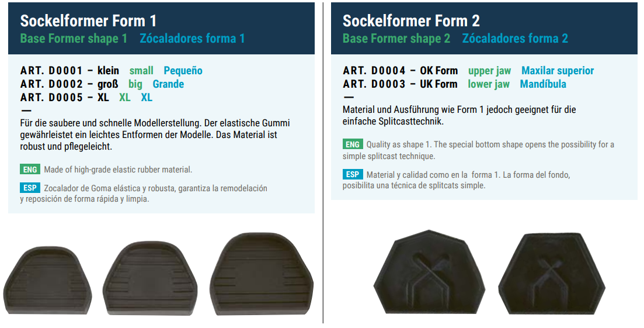The width and height of the screenshot is (644, 328).
Task: Click article ART. D0002 groß
Action: 69,84
